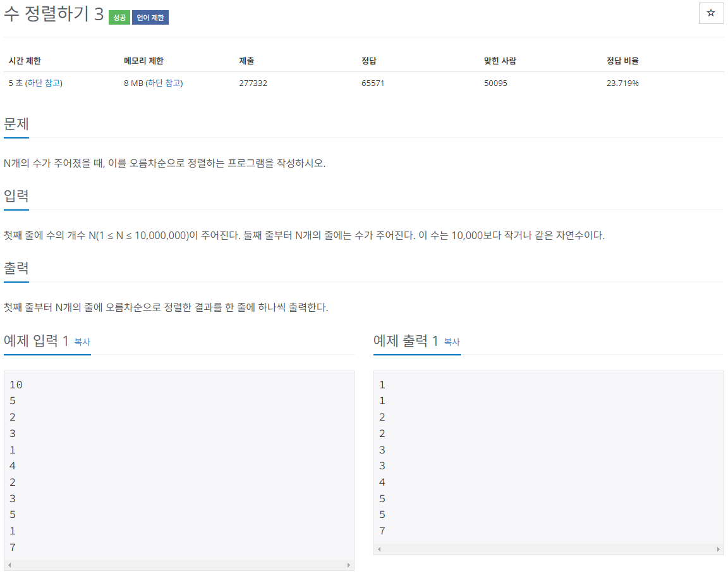This screenshot has width=728, height=573.
Task: Click the 입력 section heading
Action: click(x=16, y=196)
